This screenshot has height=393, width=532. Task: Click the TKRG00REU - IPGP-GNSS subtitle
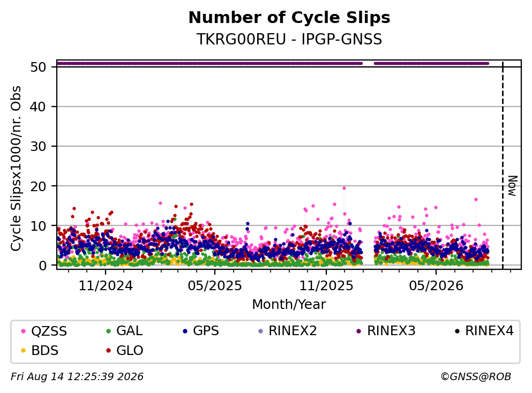coord(289,39)
